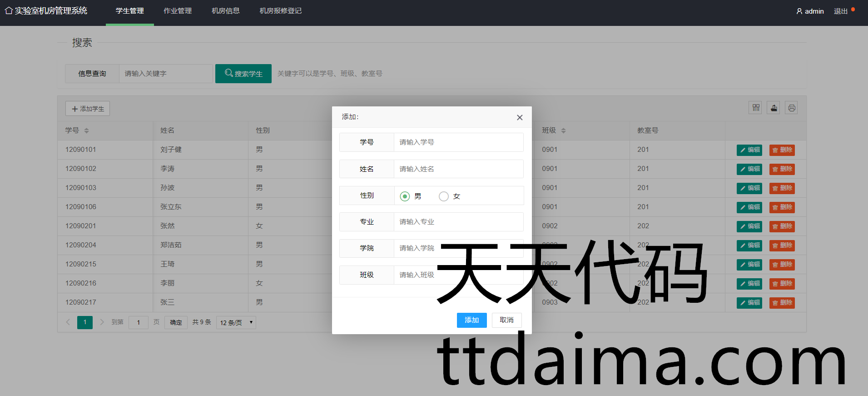Open the 12 条/页 page size dropdown
Viewport: 868px width, 396px height.
(236, 322)
